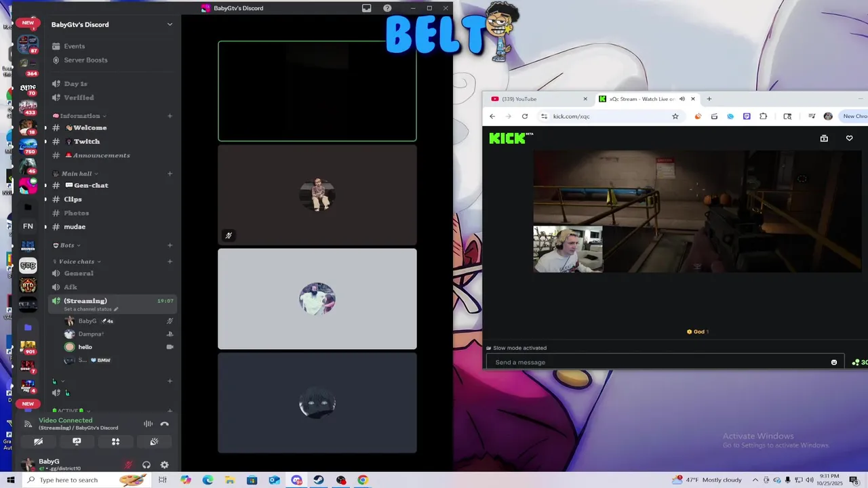This screenshot has width=868, height=488.
Task: Open Discord user settings gear
Action: point(164,465)
